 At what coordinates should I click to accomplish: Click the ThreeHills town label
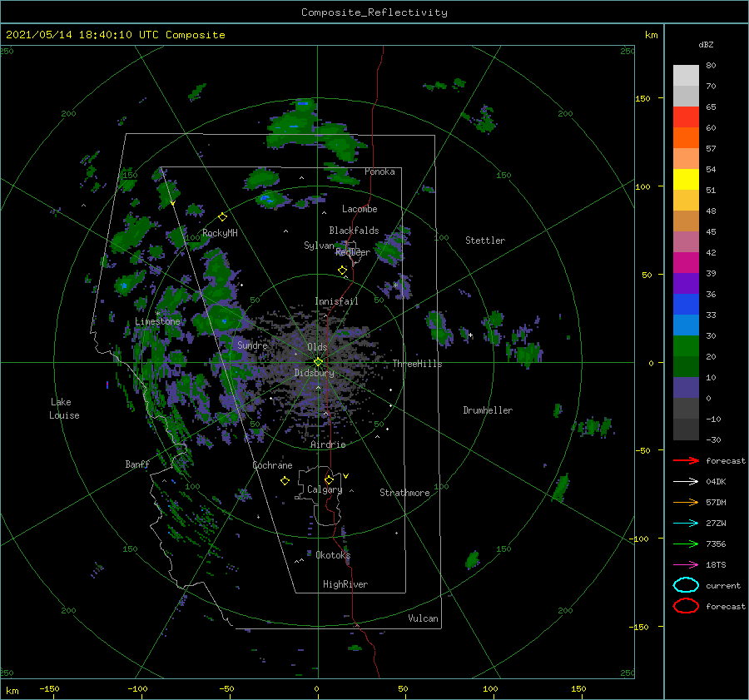tap(418, 364)
